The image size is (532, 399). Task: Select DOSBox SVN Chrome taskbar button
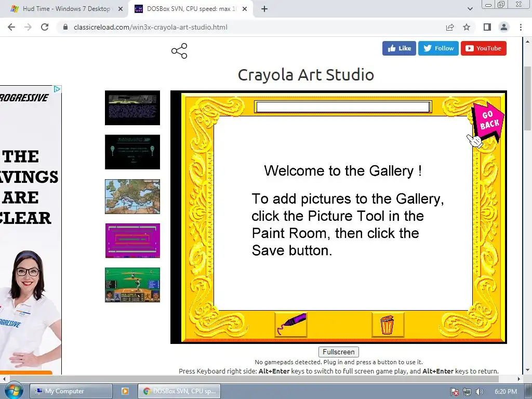pos(179,391)
